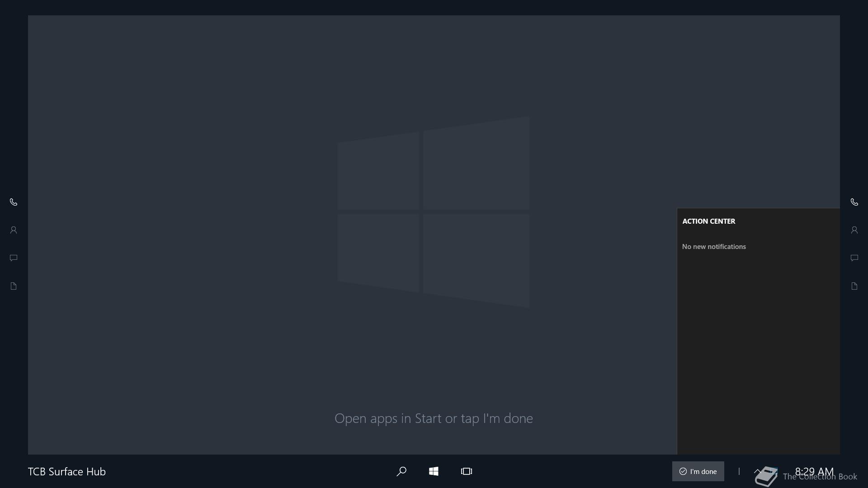868x488 pixels.
Task: Open Task View in the bottom bar
Action: click(467, 471)
